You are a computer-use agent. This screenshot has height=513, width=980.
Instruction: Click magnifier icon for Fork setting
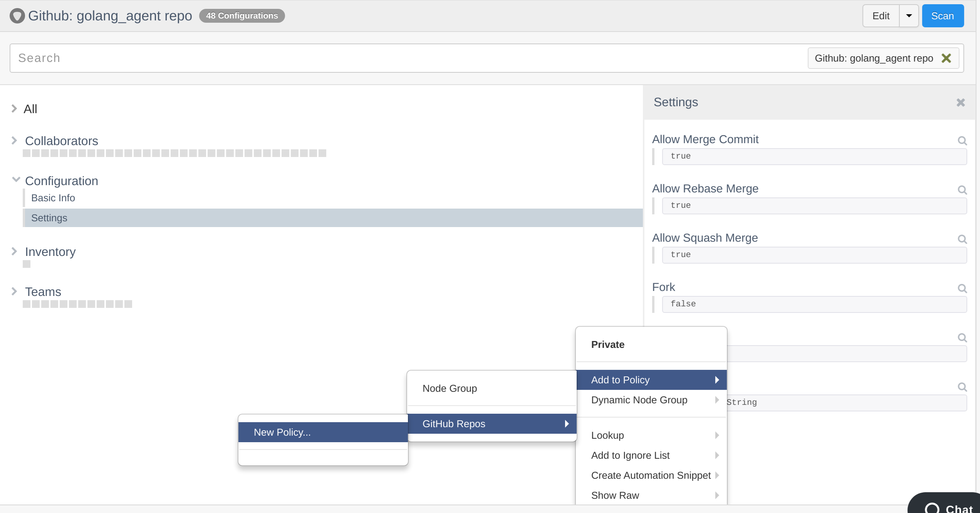tap(962, 288)
